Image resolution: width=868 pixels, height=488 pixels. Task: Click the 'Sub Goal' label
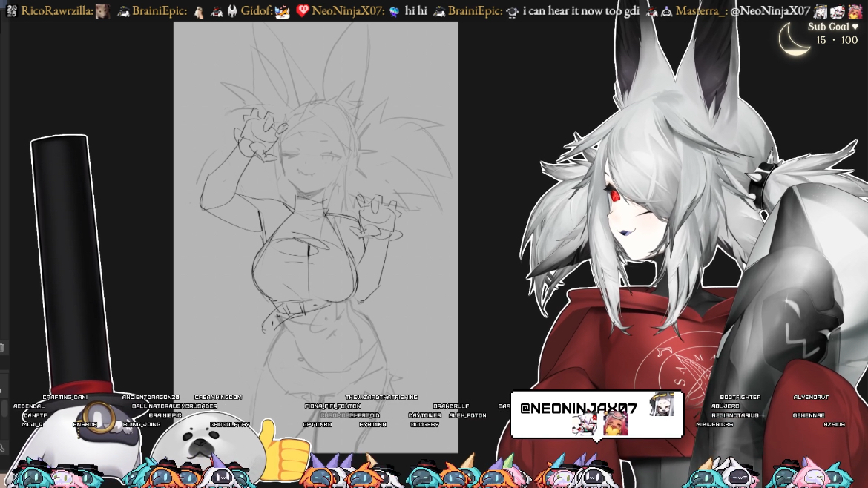[832, 27]
